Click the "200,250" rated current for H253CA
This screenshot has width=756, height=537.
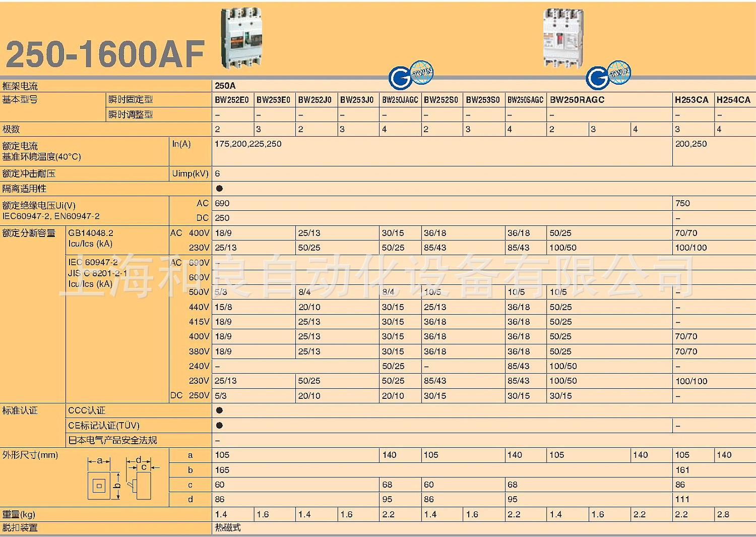691,144
